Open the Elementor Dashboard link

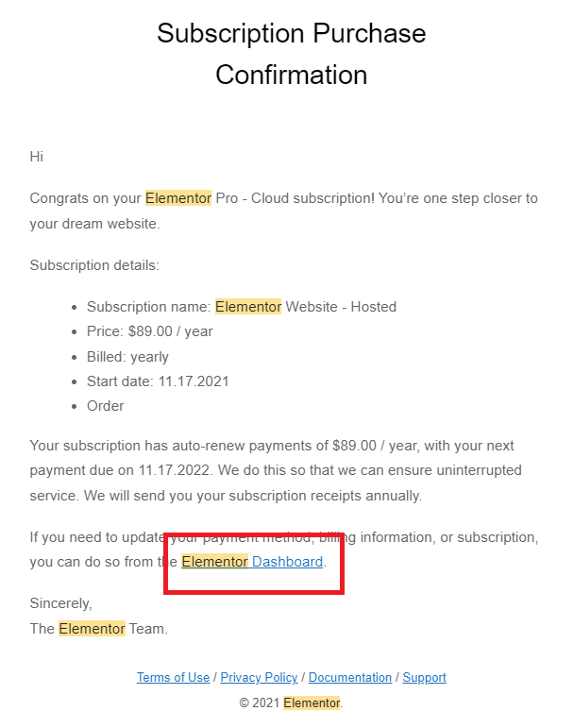252,562
